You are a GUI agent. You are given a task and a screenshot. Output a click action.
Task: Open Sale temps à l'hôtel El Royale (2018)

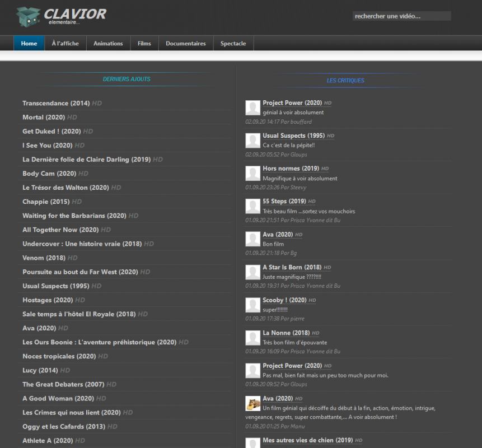(x=79, y=314)
